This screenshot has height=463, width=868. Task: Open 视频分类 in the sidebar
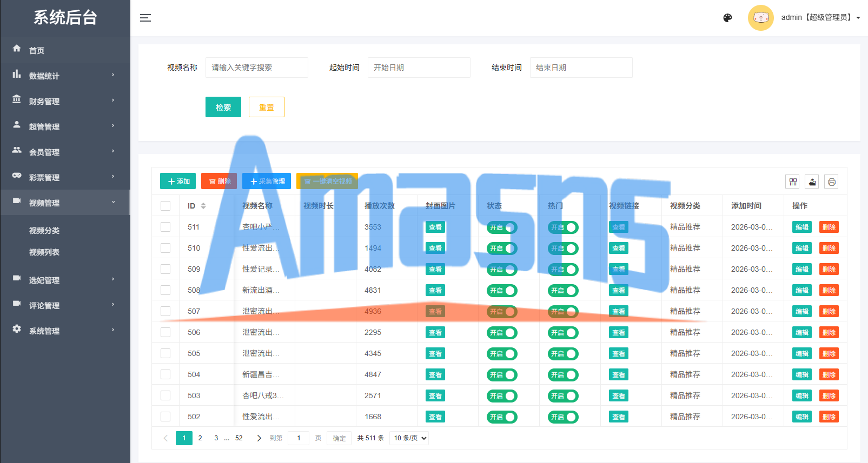point(44,231)
